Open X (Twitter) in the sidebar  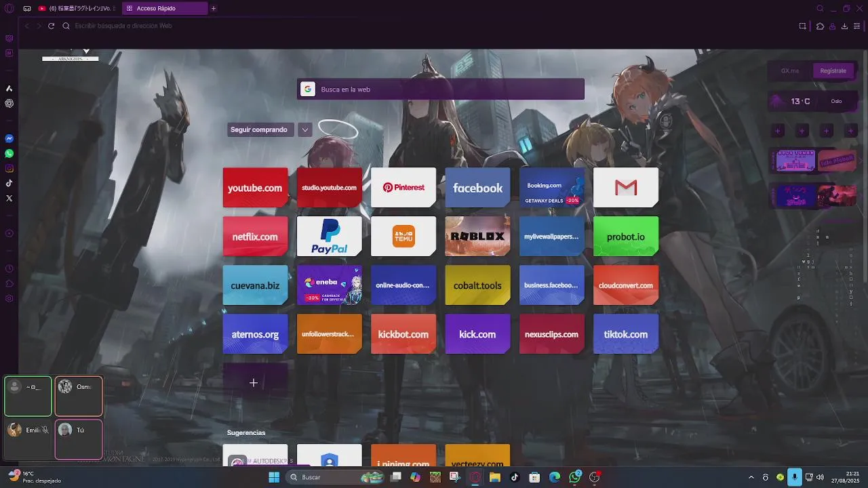pyautogui.click(x=9, y=199)
